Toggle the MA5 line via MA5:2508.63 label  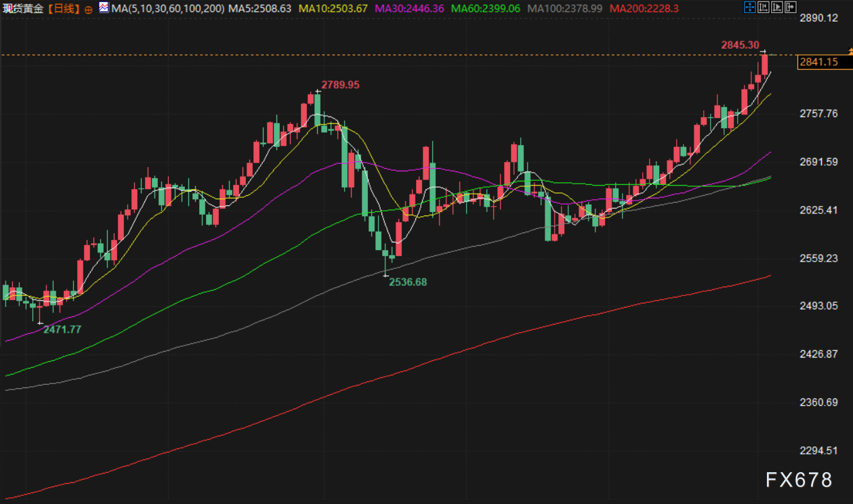pos(260,9)
